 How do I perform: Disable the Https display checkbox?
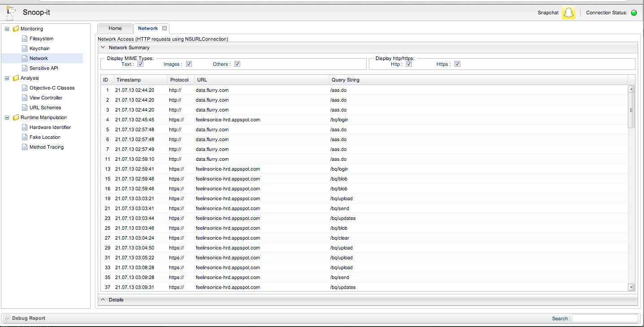[457, 64]
